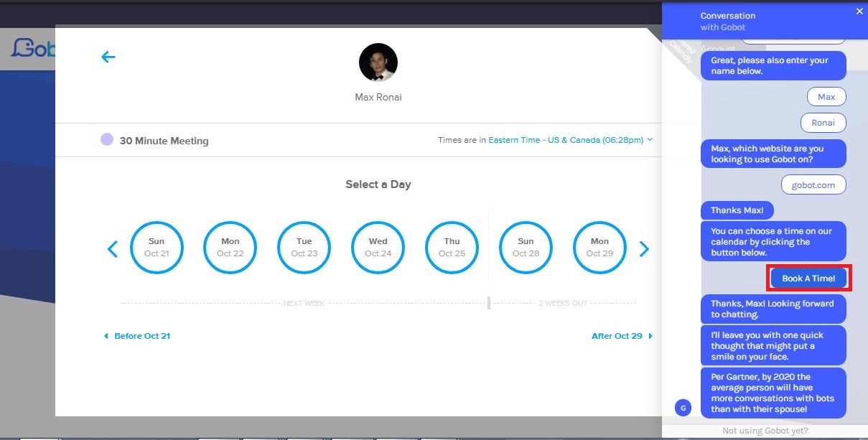This screenshot has height=440, width=868.
Task: Click the gobot.com reply bubble
Action: click(x=813, y=185)
